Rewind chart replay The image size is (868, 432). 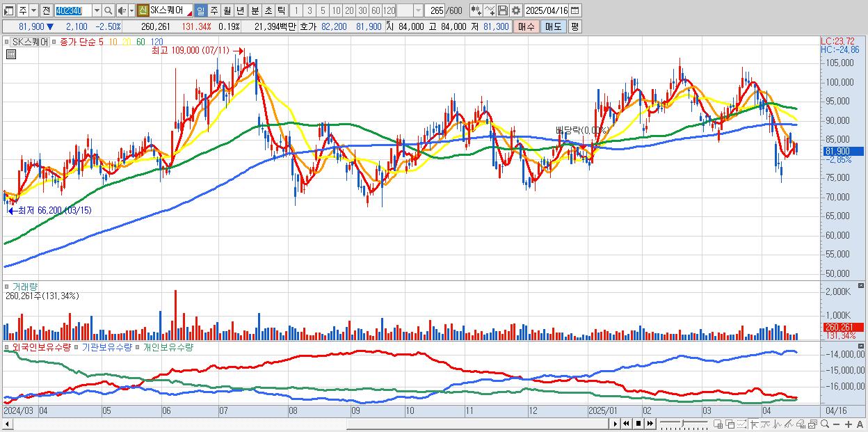coord(626,424)
